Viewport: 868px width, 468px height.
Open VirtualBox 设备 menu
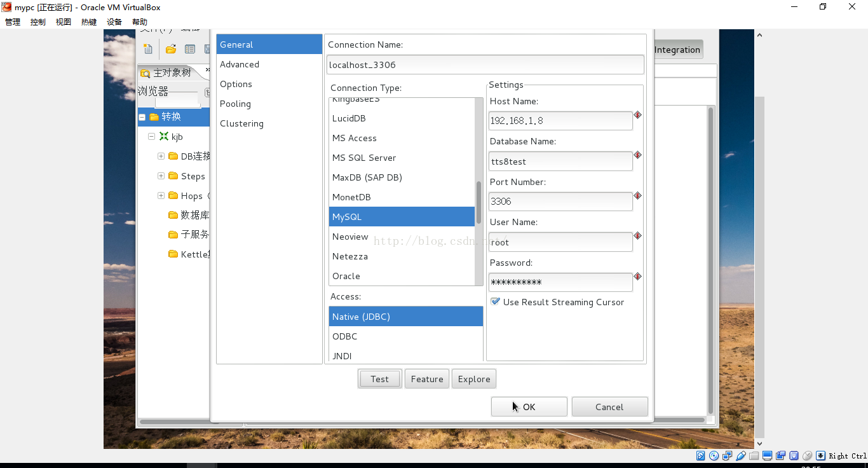click(114, 22)
